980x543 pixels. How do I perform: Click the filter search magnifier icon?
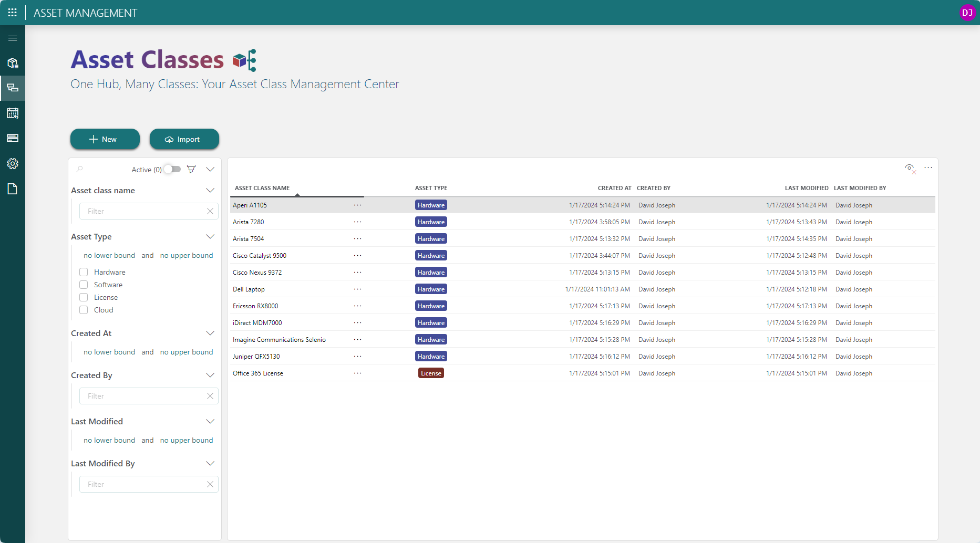tap(80, 169)
